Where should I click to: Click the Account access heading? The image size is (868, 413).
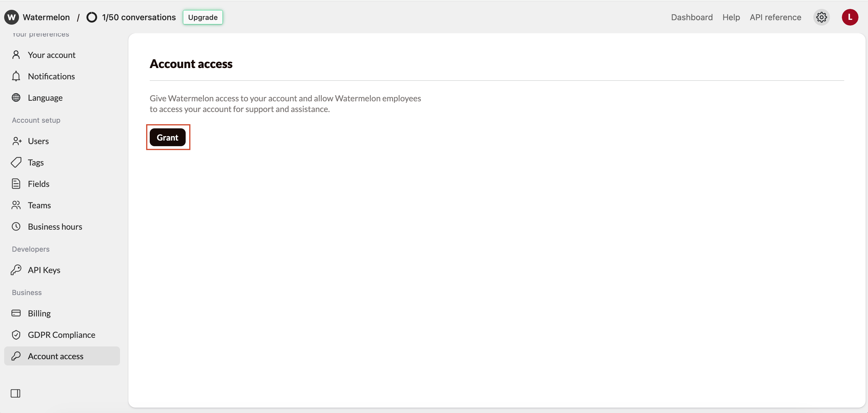point(191,64)
